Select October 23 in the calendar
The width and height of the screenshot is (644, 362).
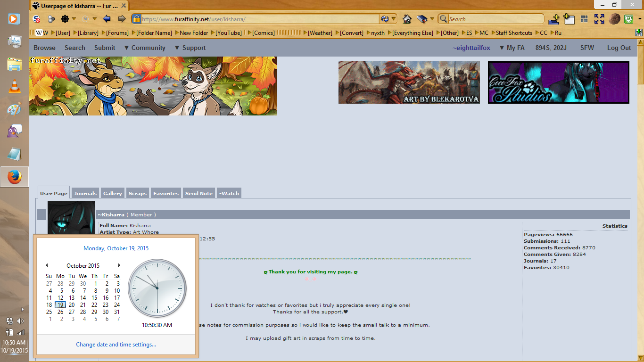click(106, 305)
